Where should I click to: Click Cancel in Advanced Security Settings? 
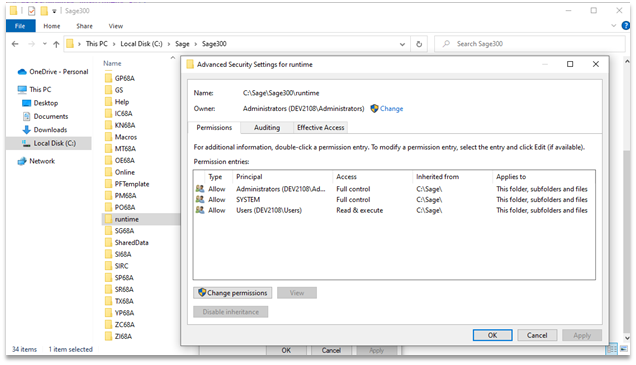coord(537,335)
